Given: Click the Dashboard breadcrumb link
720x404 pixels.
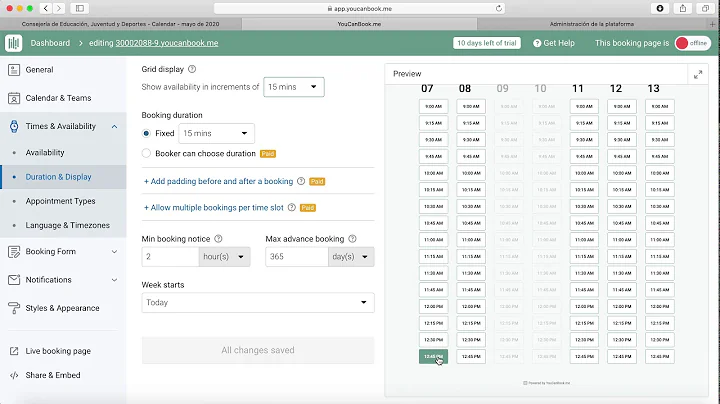Looking at the screenshot, I should coord(50,43).
